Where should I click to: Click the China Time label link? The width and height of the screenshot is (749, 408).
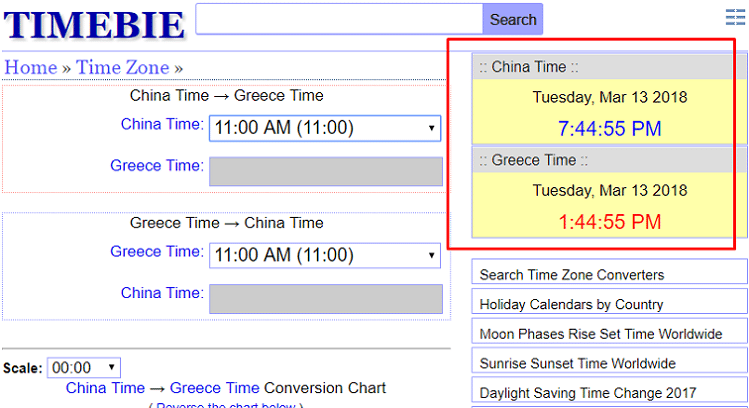(x=162, y=125)
